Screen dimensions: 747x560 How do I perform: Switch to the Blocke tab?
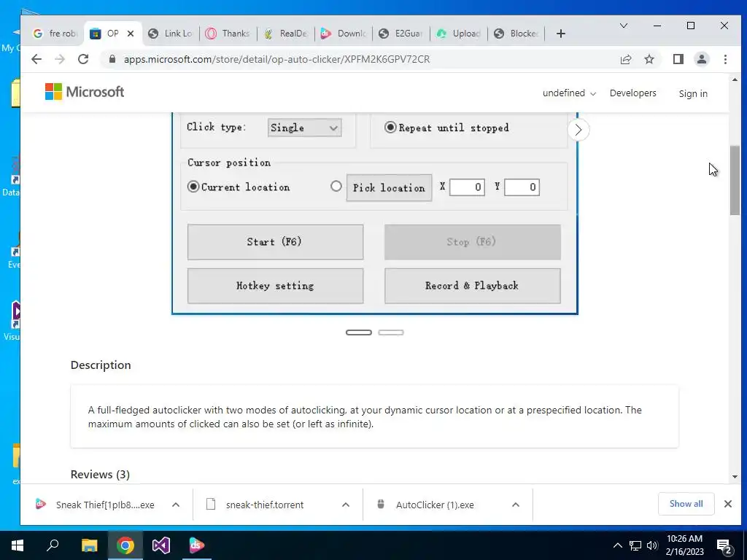pos(516,34)
